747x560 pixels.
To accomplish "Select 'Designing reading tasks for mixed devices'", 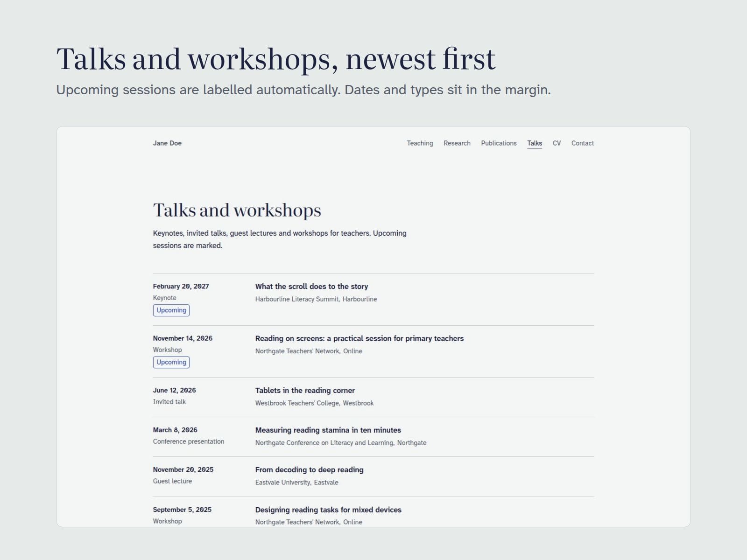I will (x=328, y=510).
